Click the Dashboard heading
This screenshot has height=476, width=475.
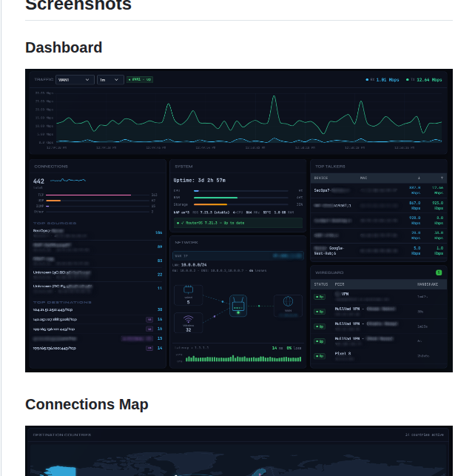(64, 47)
